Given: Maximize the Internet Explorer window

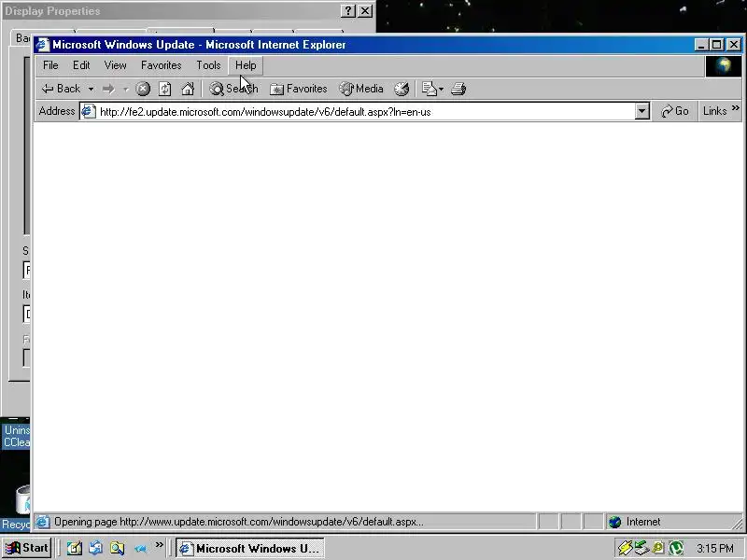Looking at the screenshot, I should (716, 45).
